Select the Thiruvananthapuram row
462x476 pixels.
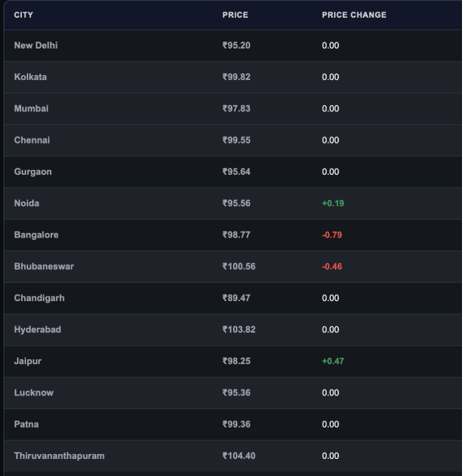point(233,456)
